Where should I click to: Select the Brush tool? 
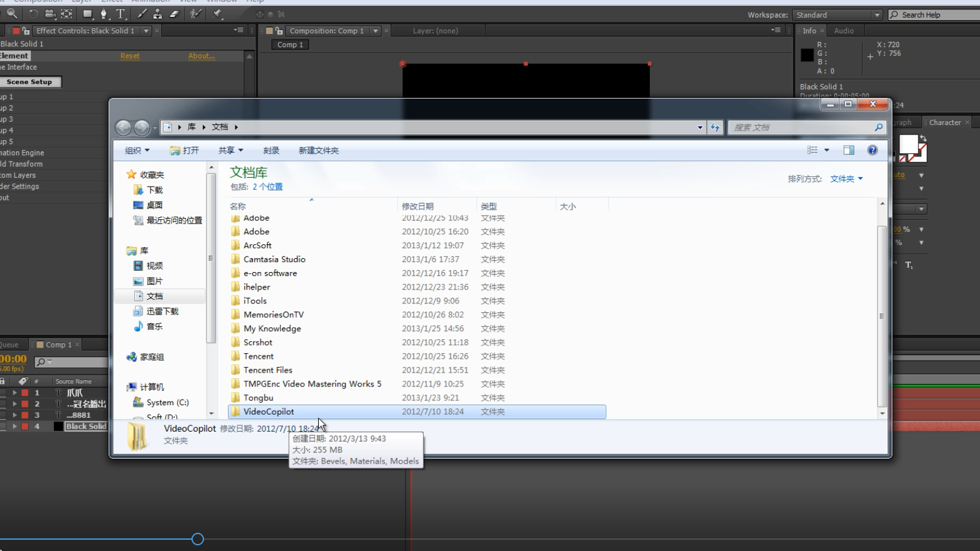142,14
